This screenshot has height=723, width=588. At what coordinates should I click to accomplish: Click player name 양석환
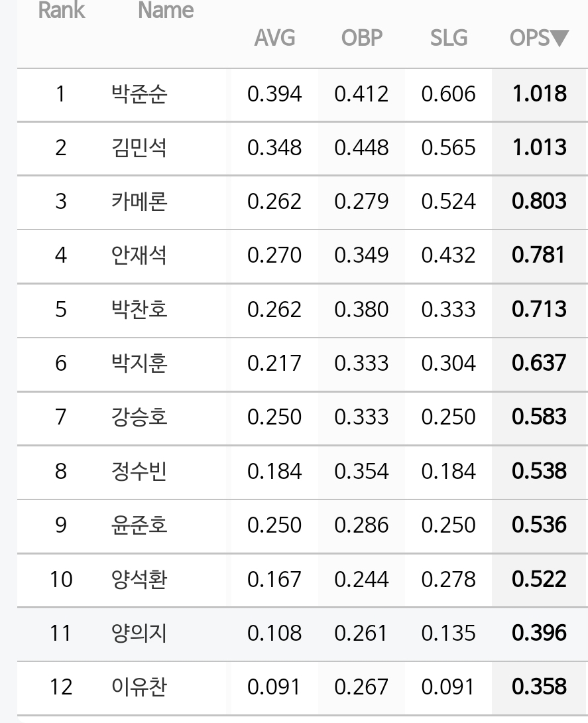(x=139, y=579)
